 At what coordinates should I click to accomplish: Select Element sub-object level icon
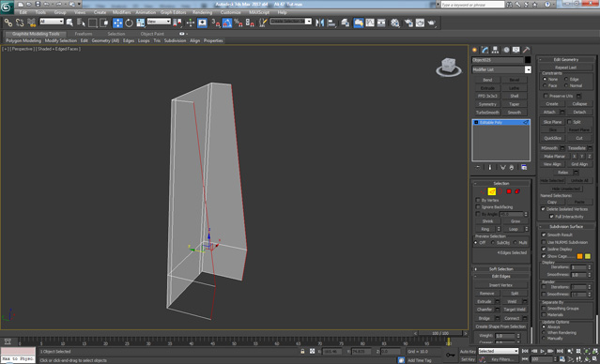pos(517,191)
